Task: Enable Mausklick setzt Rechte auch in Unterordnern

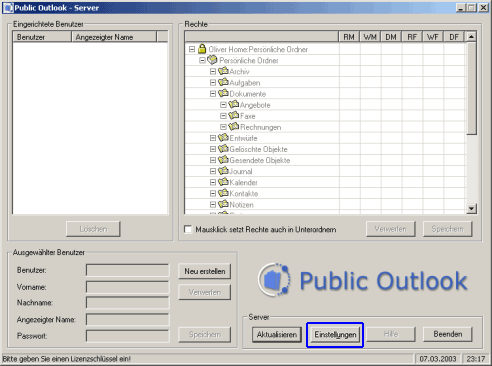Action: point(188,229)
